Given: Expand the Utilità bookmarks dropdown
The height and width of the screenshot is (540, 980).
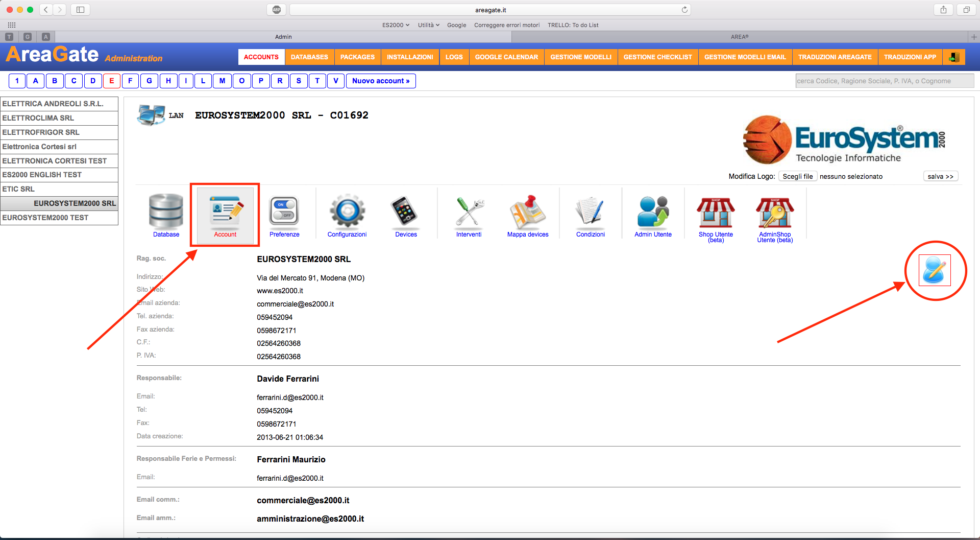Looking at the screenshot, I should click(429, 25).
